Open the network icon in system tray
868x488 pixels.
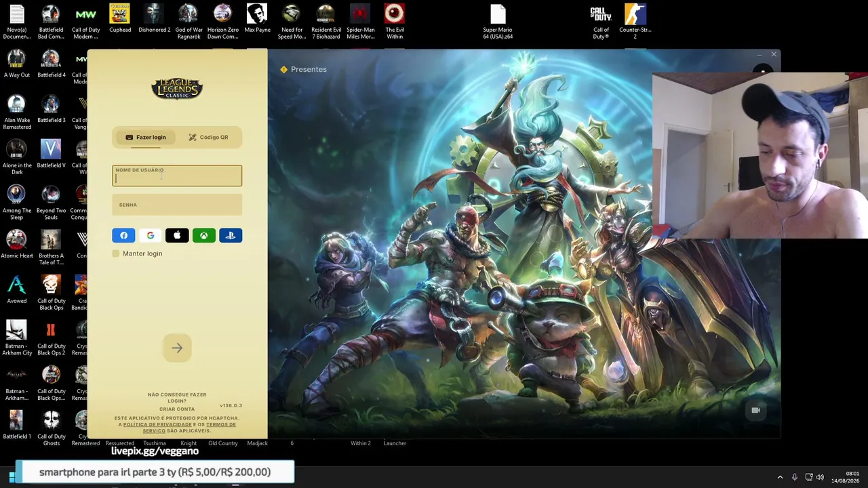(x=808, y=477)
